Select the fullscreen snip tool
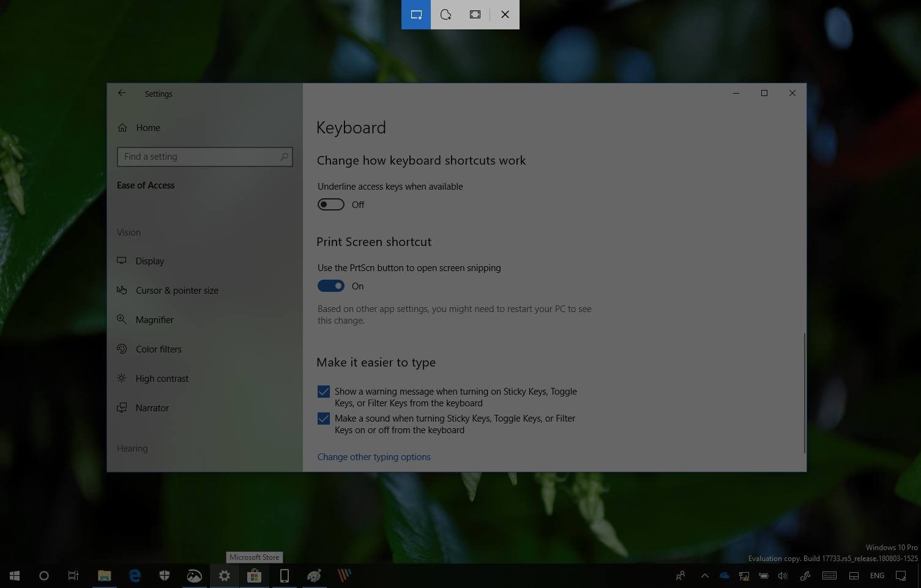This screenshot has width=921, height=588. point(475,14)
